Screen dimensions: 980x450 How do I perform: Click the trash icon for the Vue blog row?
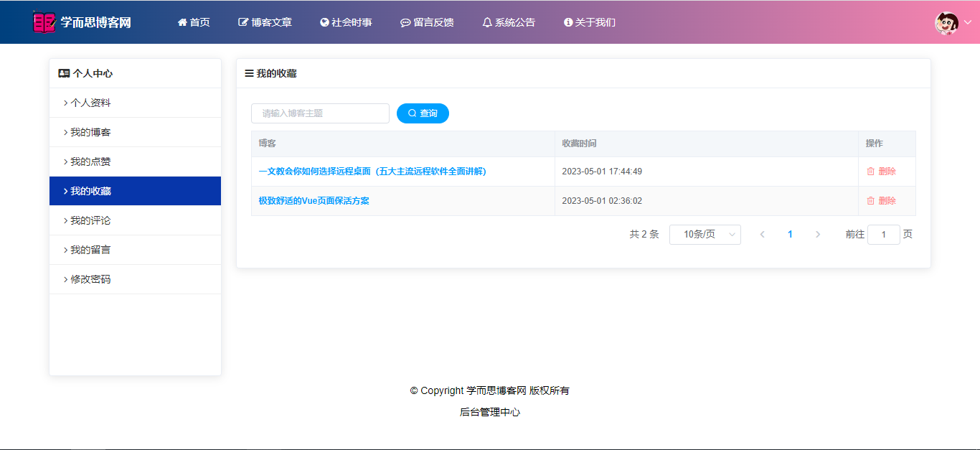pos(870,201)
